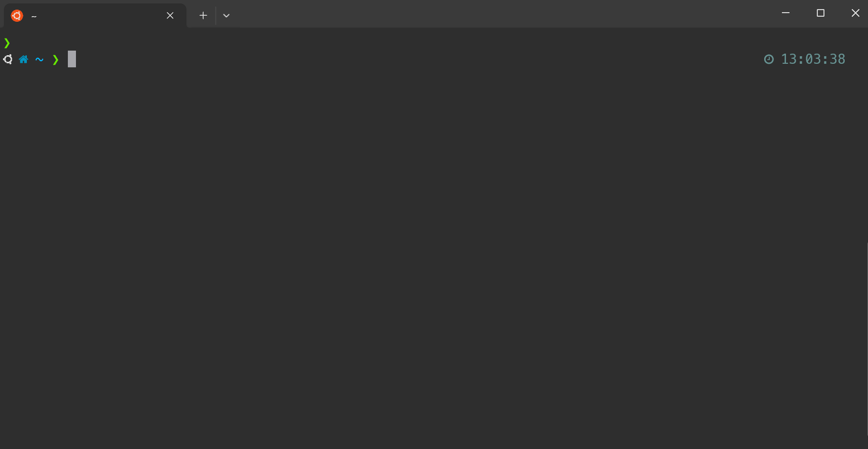The image size is (868, 449).
Task: Click the blue home icon in the prompt
Action: (x=23, y=59)
